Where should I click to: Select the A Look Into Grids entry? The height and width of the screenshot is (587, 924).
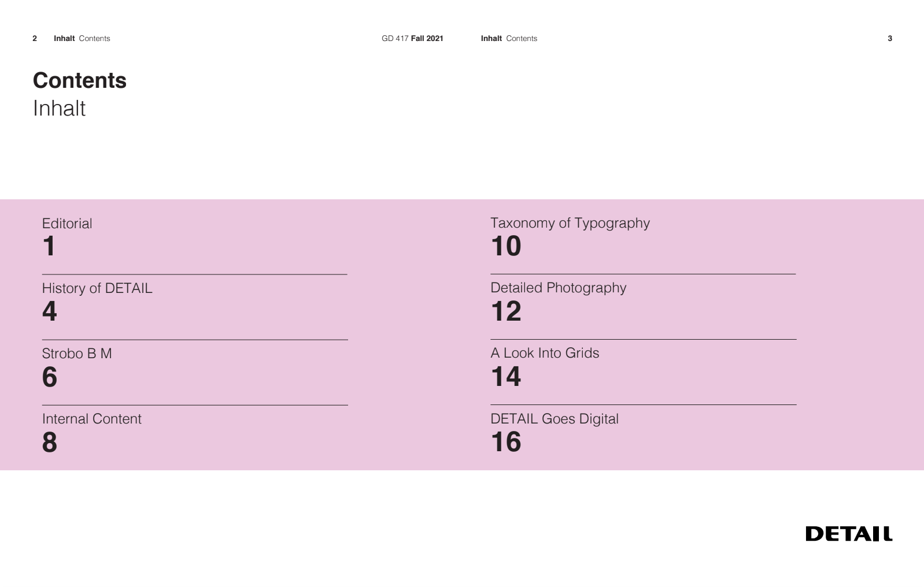(x=545, y=353)
